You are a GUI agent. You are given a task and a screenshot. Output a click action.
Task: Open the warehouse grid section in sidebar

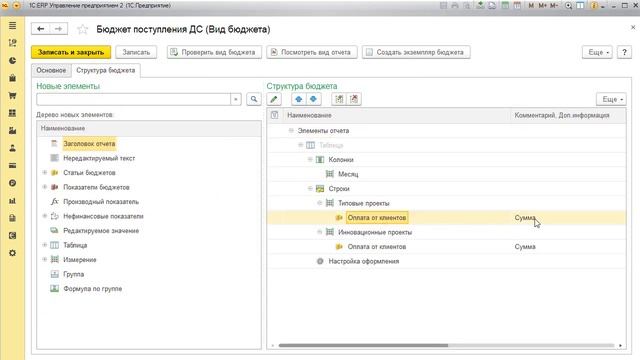(x=12, y=113)
